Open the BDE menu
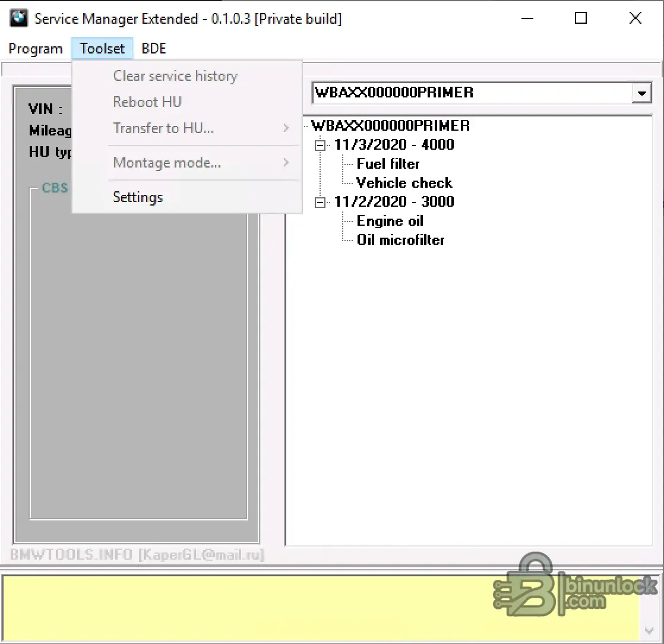Screen dimensions: 664x644 pos(154,49)
